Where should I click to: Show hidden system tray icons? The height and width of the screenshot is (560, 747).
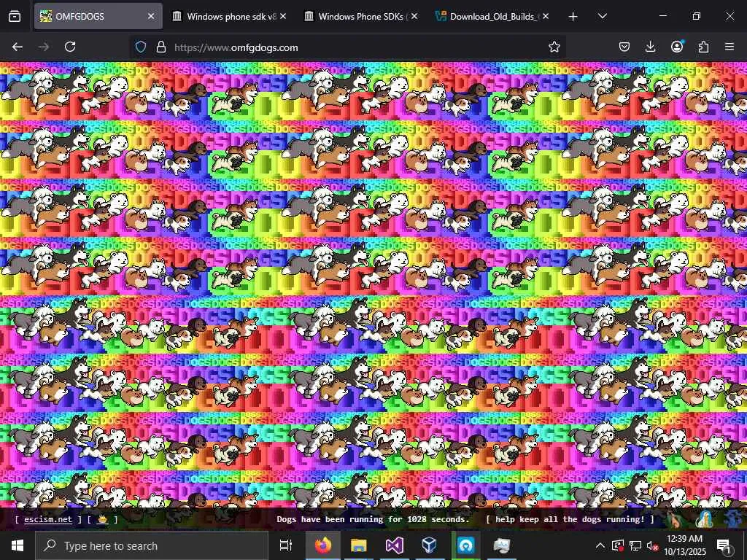pos(600,545)
